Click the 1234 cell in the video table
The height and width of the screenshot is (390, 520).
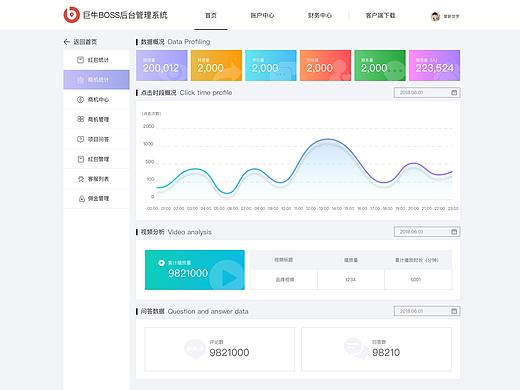[351, 279]
